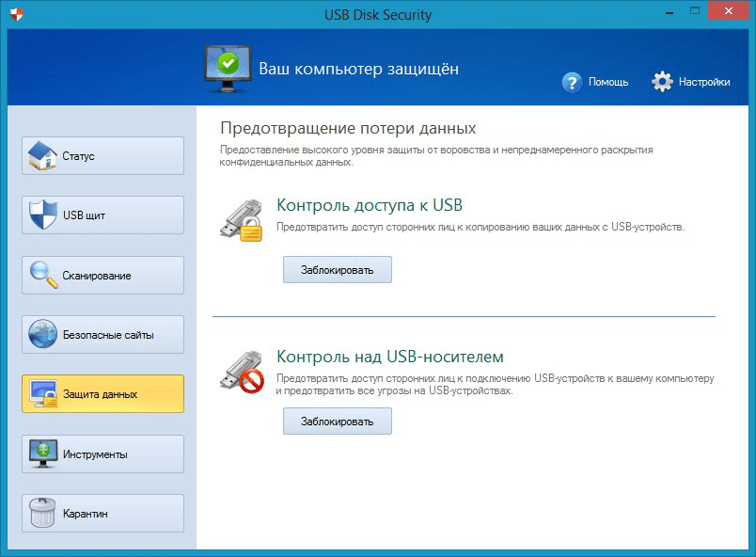
Task: Click the globe icon beside Безопасные сайты
Action: point(42,334)
